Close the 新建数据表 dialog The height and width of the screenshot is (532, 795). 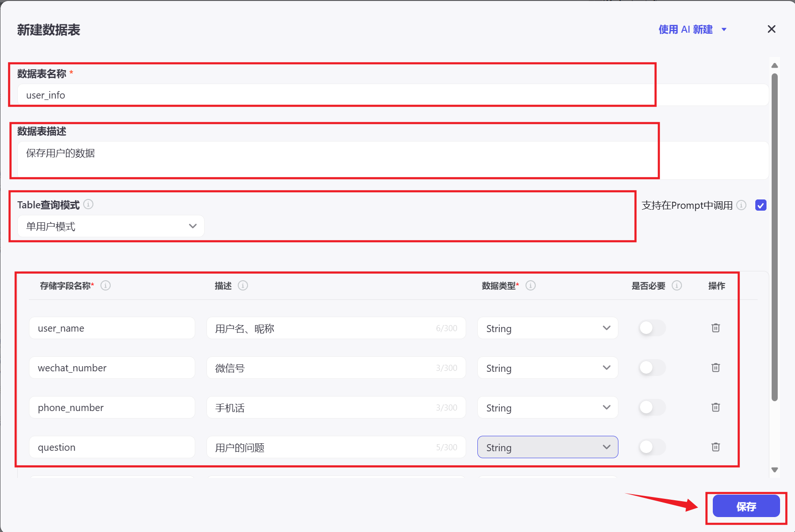point(772,29)
